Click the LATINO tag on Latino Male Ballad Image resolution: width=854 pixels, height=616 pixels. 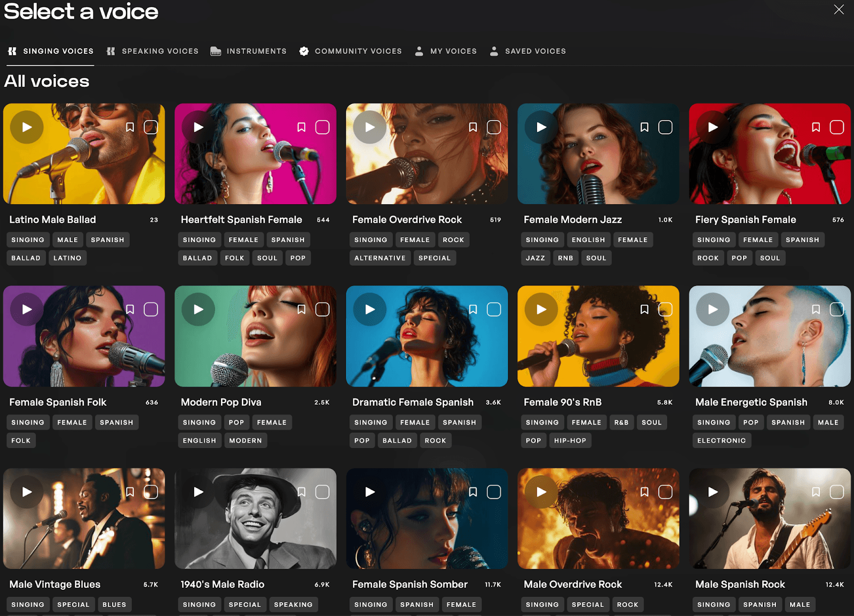[x=67, y=258]
